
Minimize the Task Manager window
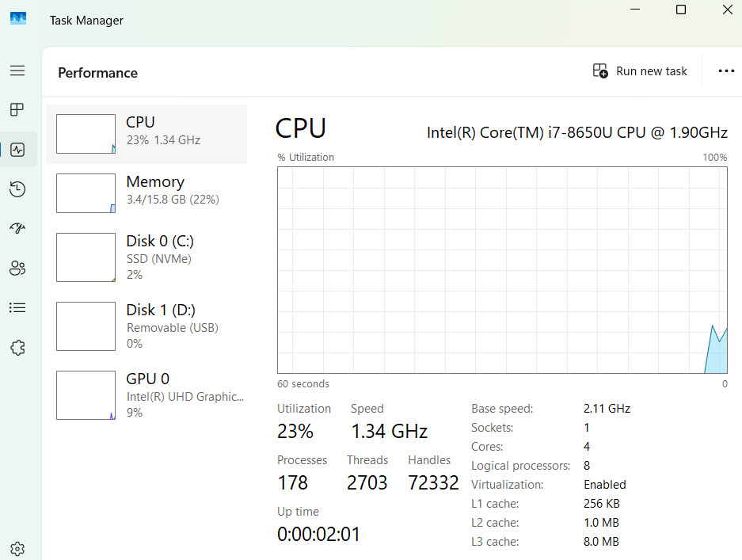tap(635, 10)
